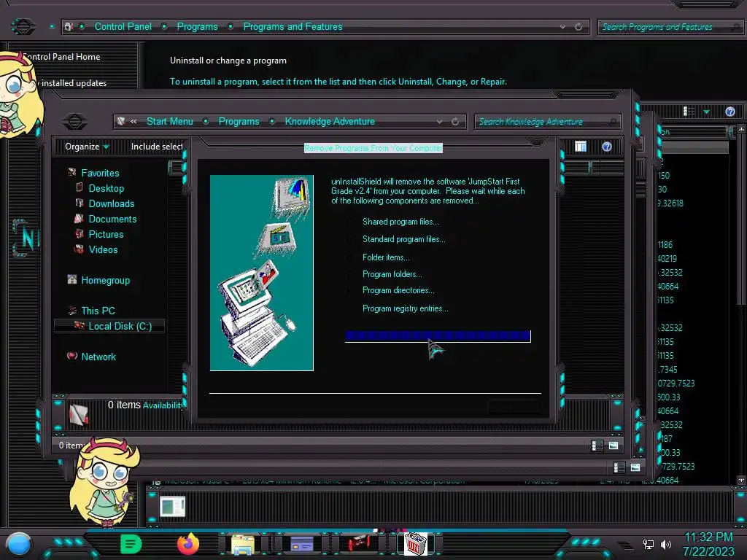
Task: Refresh the Programs and Features list
Action: click(578, 27)
